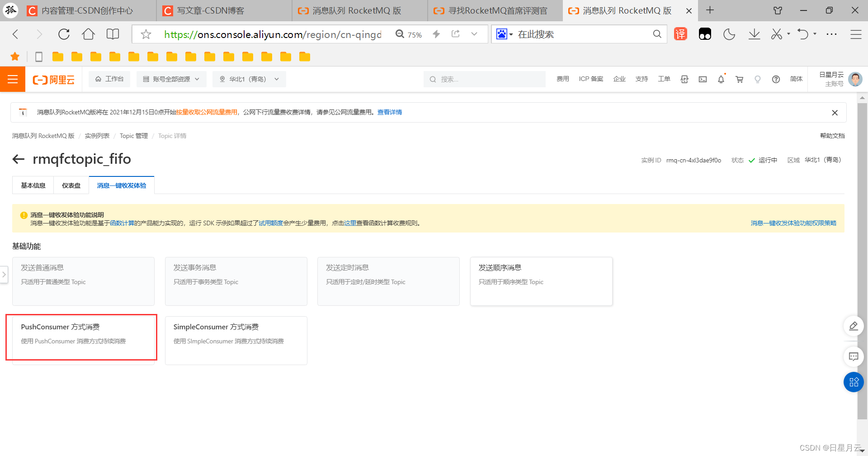The width and height of the screenshot is (868, 456).
Task: Open the shopping cart icon
Action: tap(740, 79)
